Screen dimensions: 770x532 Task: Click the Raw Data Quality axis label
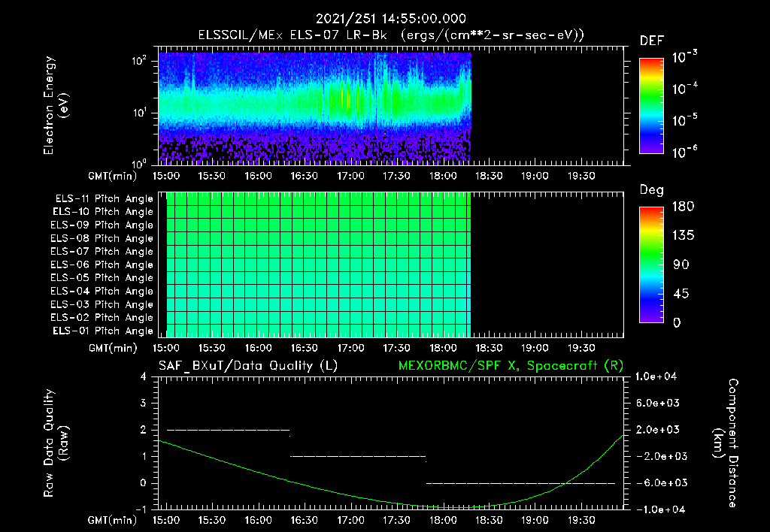pyautogui.click(x=56, y=443)
